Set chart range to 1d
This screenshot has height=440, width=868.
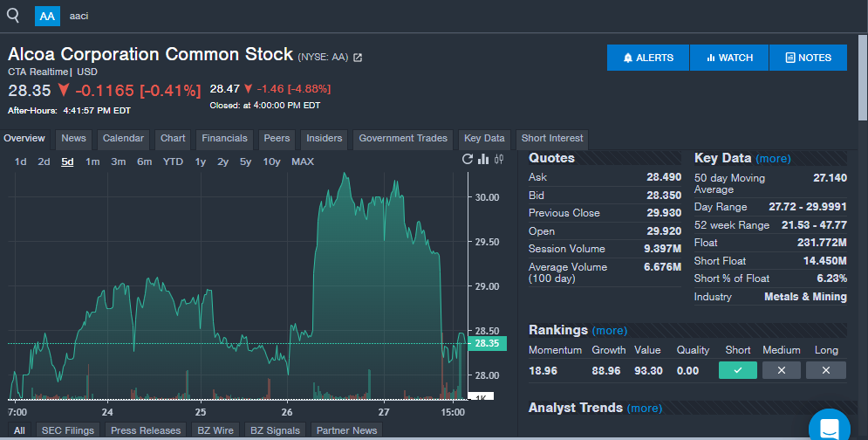tap(20, 162)
